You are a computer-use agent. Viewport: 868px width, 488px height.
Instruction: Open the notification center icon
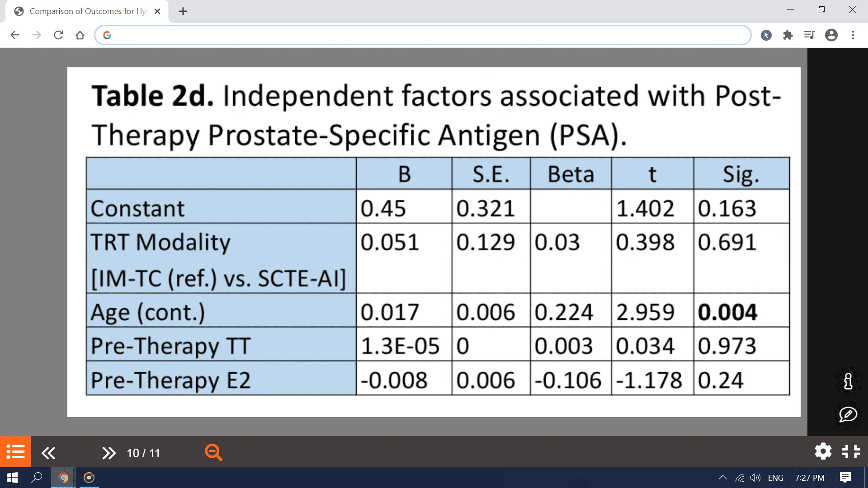pyautogui.click(x=845, y=478)
